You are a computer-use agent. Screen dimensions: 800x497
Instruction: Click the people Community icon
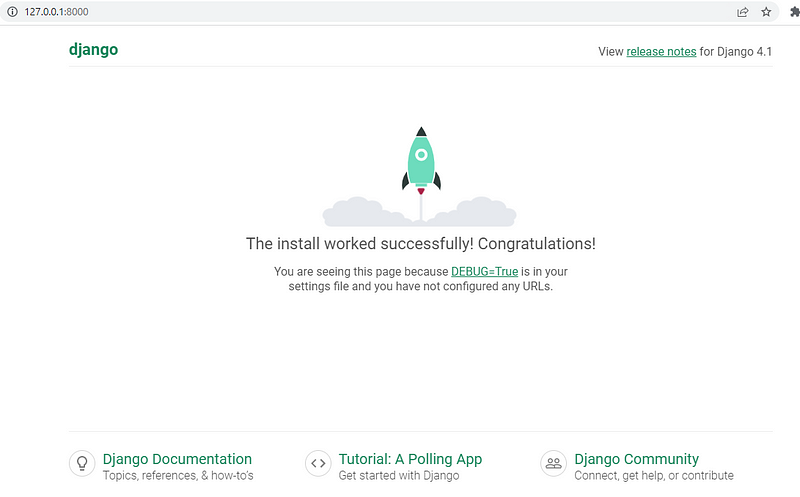pos(554,463)
